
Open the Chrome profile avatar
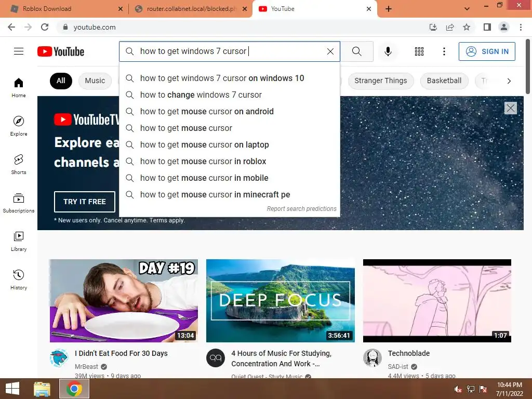504,27
